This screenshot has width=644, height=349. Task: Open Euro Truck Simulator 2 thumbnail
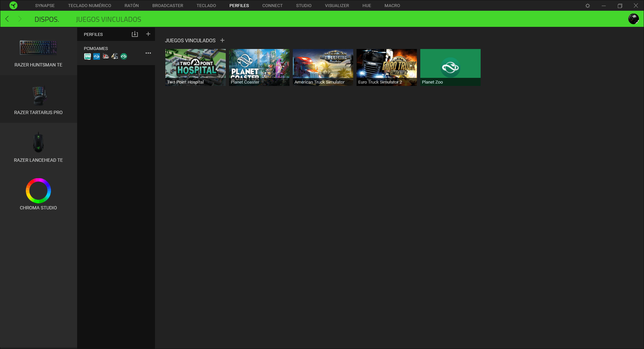387,67
